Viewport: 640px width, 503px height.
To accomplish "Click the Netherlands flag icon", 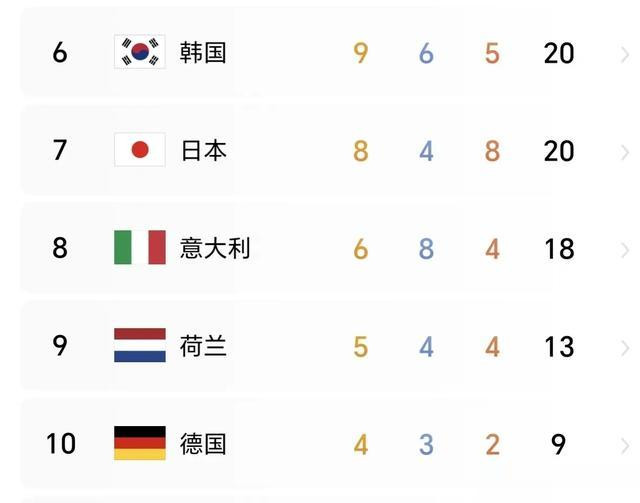I will click(140, 345).
